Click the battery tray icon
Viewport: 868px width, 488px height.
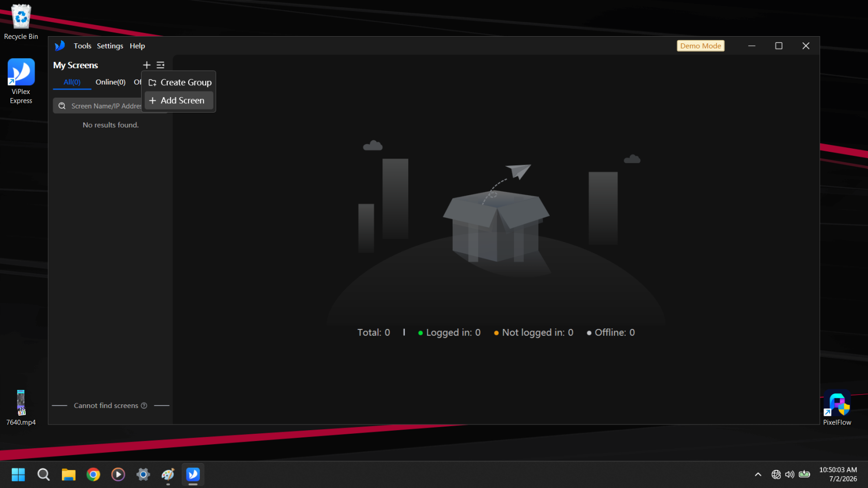(x=804, y=474)
